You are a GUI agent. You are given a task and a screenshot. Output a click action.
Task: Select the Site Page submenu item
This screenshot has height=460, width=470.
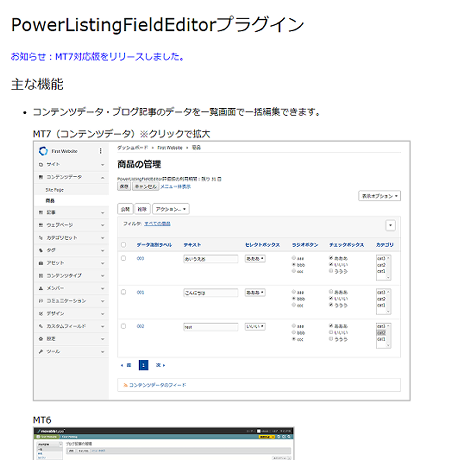click(54, 190)
